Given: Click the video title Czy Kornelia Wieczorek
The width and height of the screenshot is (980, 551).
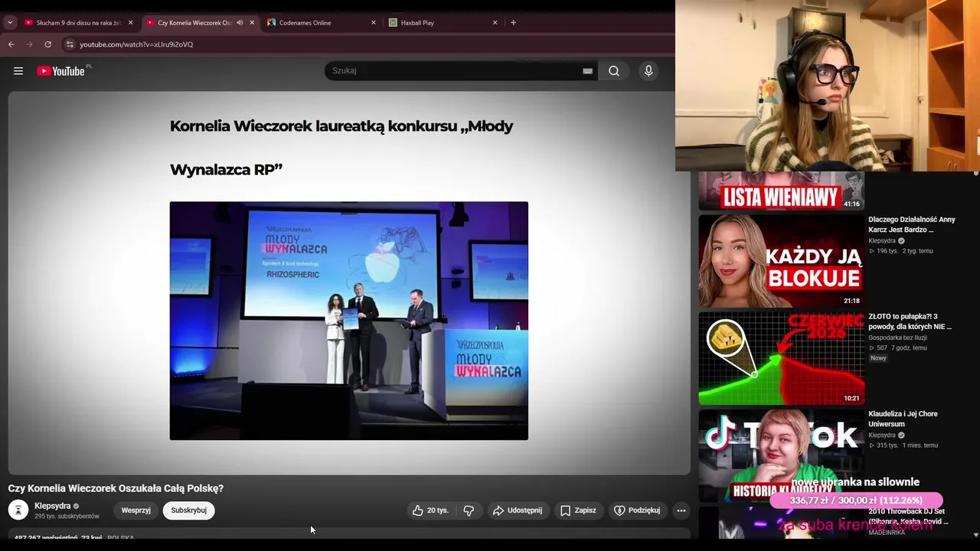Looking at the screenshot, I should pyautogui.click(x=116, y=488).
